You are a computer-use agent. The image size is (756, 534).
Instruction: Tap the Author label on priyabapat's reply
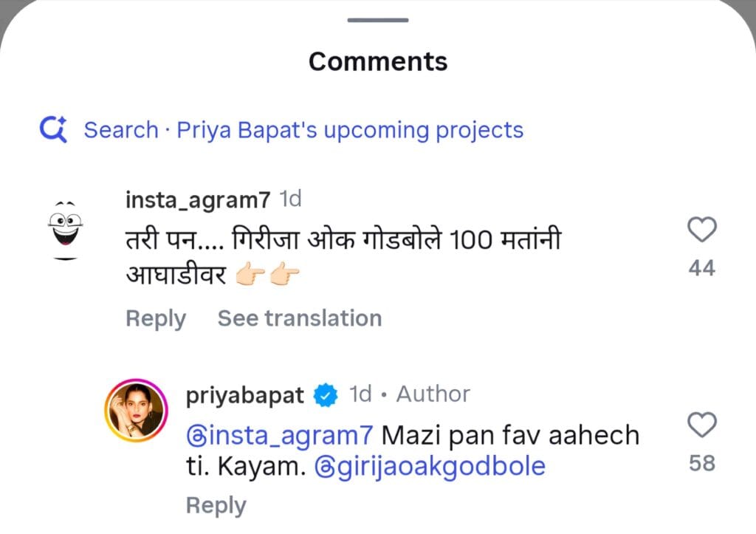tap(433, 394)
